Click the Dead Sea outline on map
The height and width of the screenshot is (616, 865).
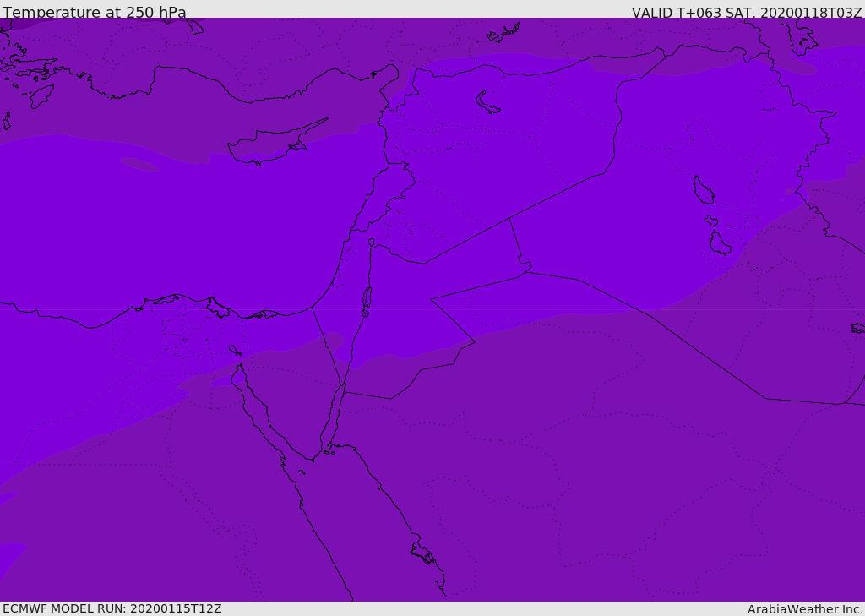pos(367,302)
